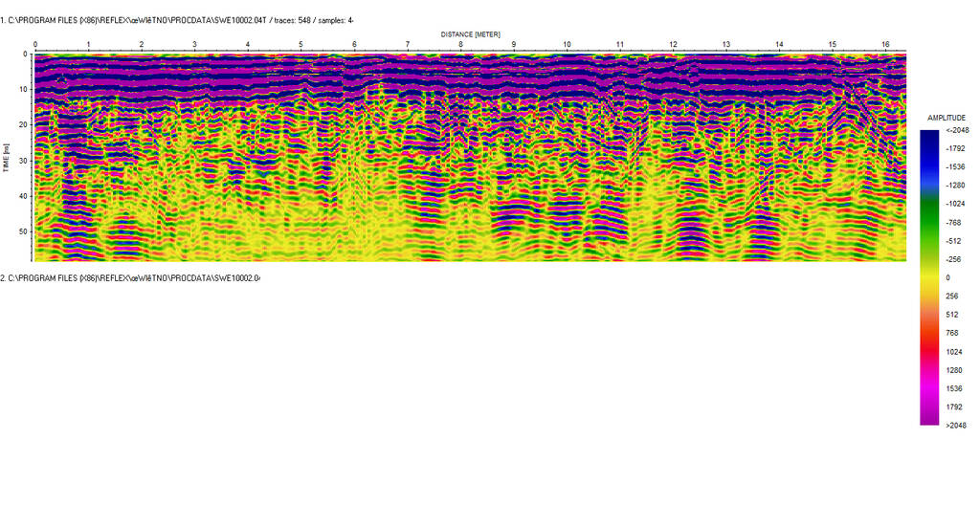Image resolution: width=980 pixels, height=528 pixels.
Task: Click the purple bottom of amplitude color bar
Action: coord(929,417)
